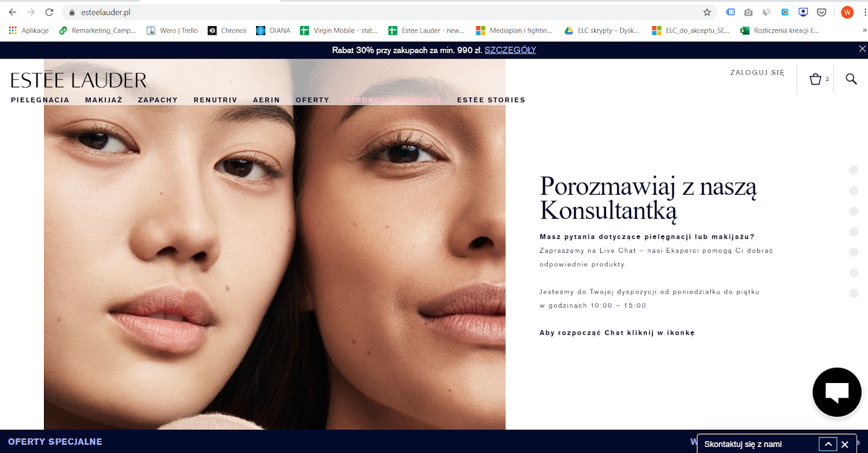The height and width of the screenshot is (453, 868).
Task: Select the last carousel dot indicator
Action: click(x=853, y=294)
